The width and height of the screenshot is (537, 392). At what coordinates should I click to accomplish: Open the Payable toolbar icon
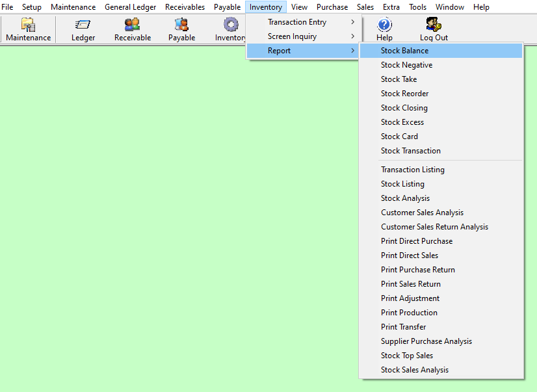(181, 29)
